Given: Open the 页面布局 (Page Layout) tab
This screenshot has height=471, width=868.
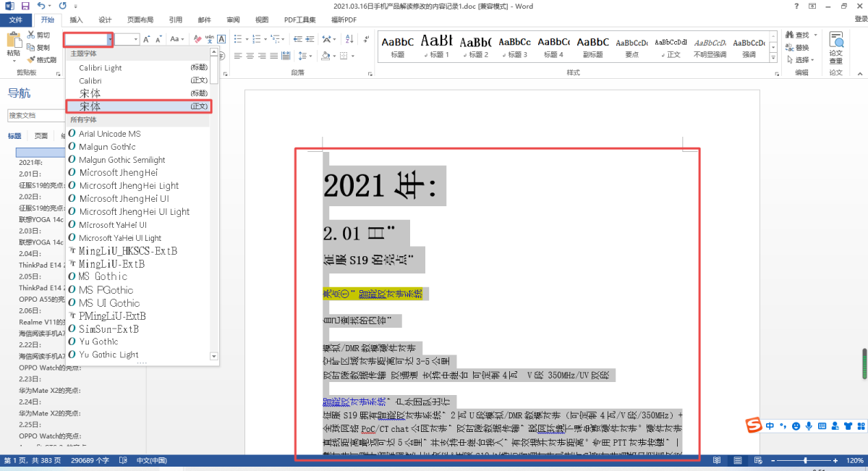Looking at the screenshot, I should (x=141, y=20).
